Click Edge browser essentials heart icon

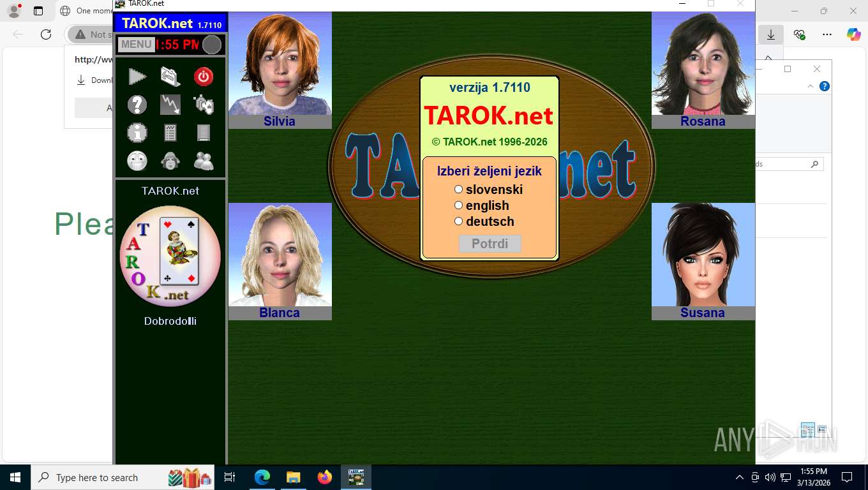click(799, 34)
